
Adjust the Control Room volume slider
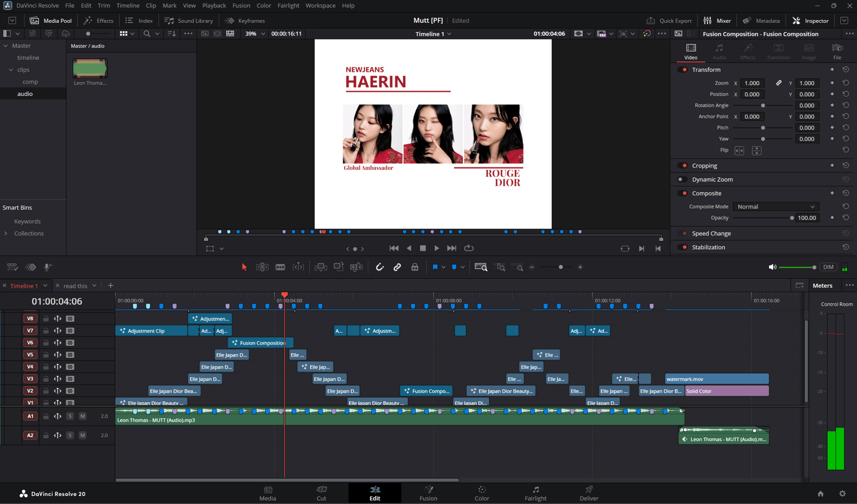pos(797,267)
